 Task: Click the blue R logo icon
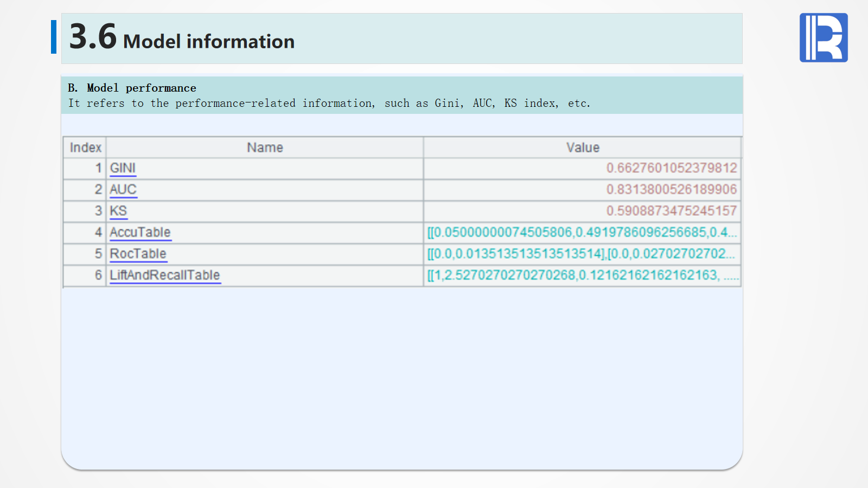(823, 37)
